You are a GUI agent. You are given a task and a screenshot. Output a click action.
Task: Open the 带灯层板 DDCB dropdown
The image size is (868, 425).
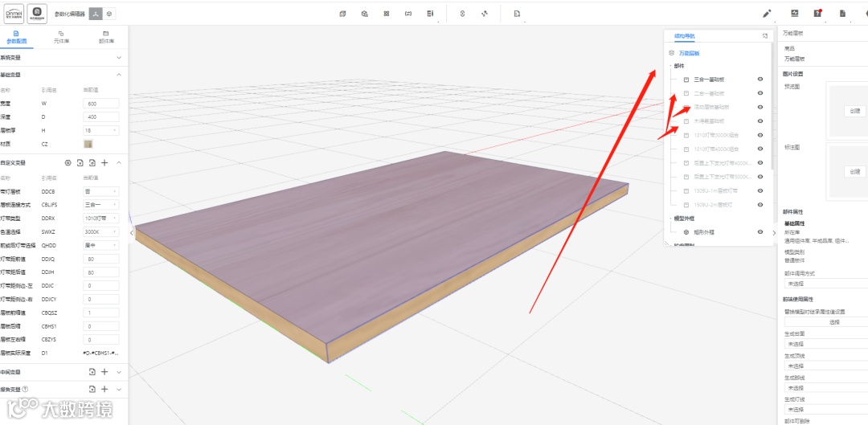pos(101,191)
